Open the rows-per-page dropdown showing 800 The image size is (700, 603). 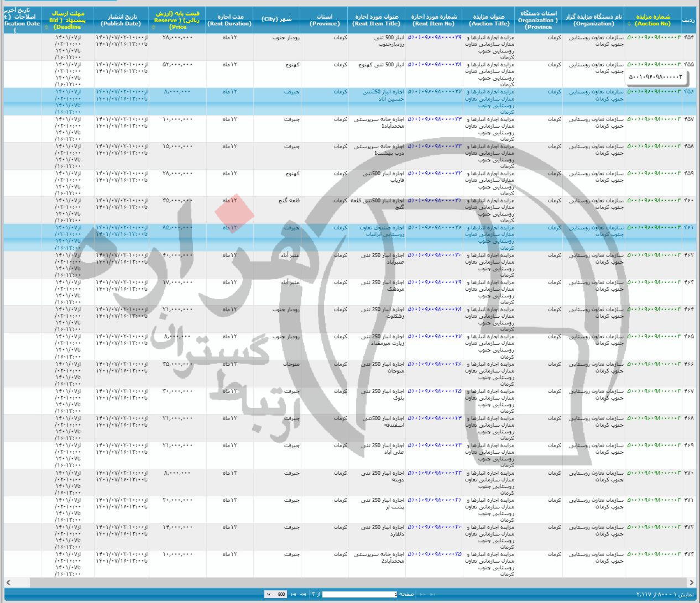coord(276,594)
